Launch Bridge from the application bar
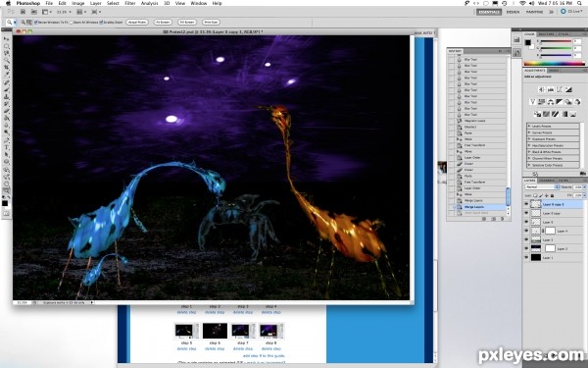 click(x=23, y=12)
